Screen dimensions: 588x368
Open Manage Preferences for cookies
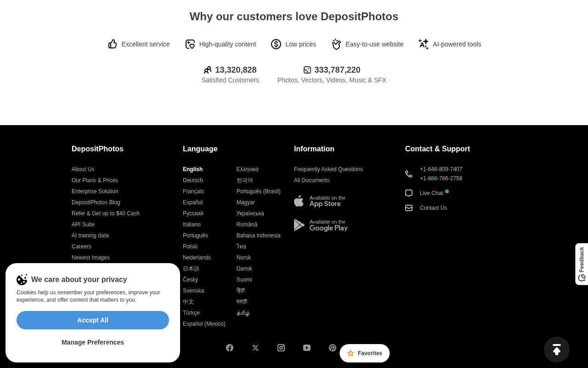(93, 342)
